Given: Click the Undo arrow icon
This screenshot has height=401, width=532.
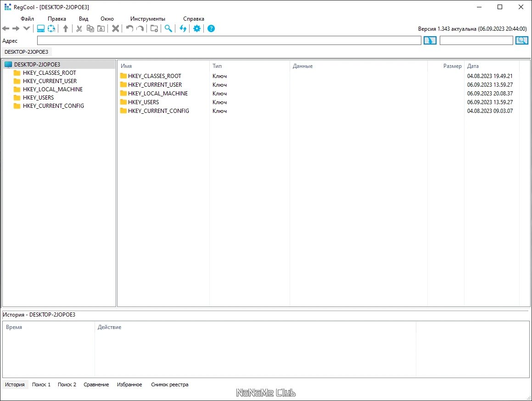Looking at the screenshot, I should click(x=129, y=28).
